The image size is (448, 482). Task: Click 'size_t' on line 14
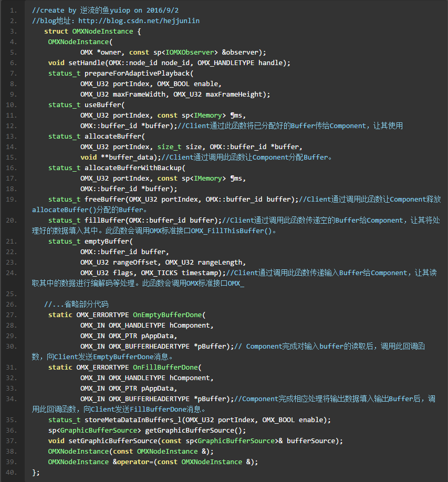[x=169, y=147]
